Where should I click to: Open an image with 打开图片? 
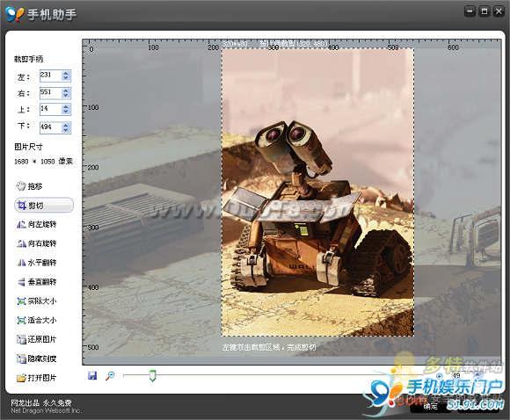click(x=36, y=378)
